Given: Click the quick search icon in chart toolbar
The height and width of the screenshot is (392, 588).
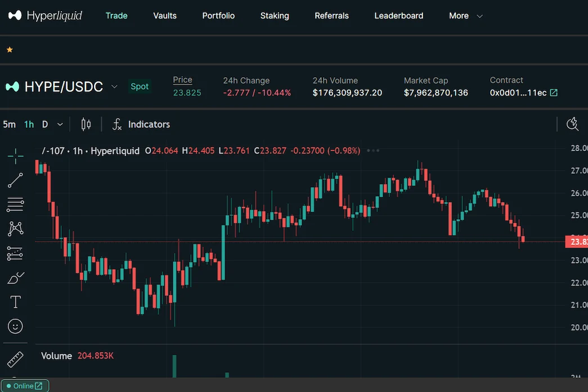Looking at the screenshot, I should 572,124.
